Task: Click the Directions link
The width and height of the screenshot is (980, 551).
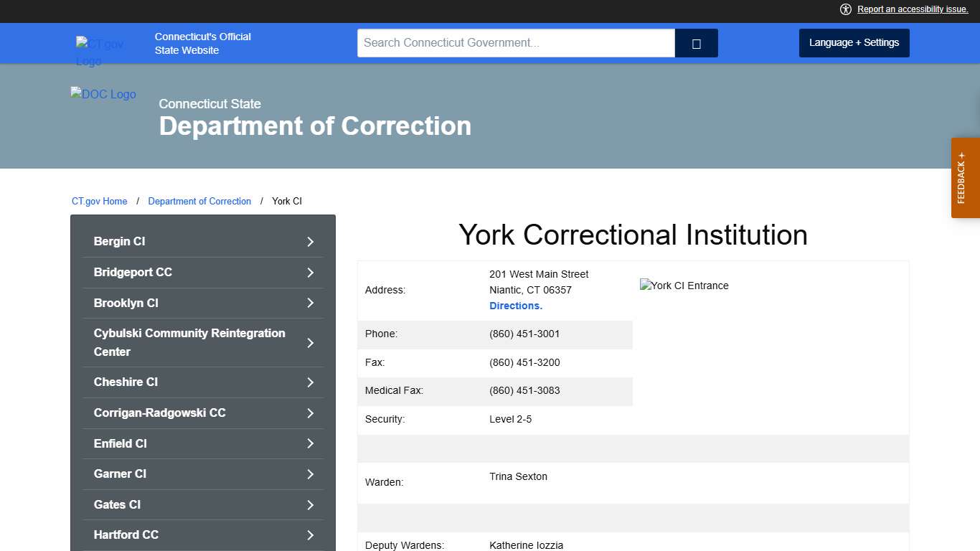Action: pyautogui.click(x=516, y=305)
